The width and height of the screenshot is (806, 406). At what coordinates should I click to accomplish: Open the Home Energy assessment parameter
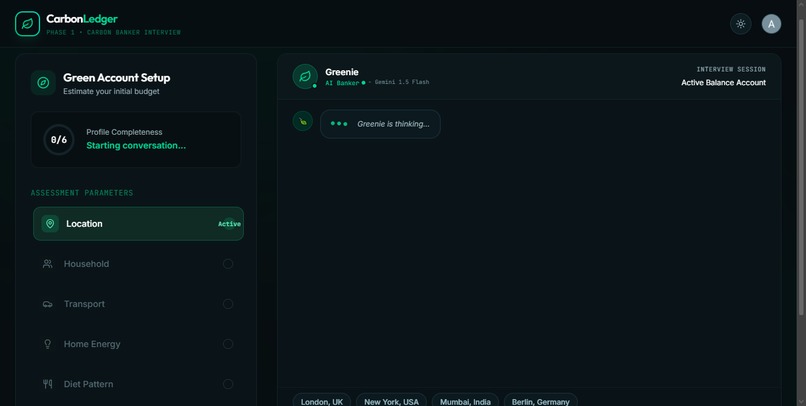tap(138, 344)
